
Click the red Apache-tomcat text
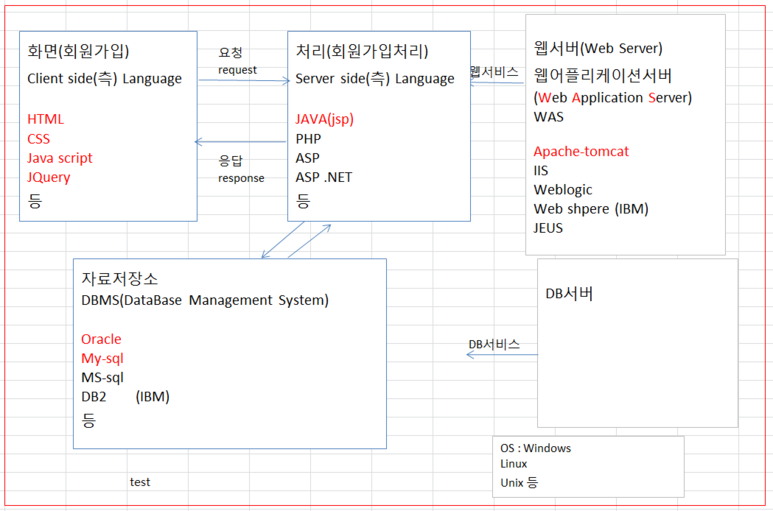581,151
